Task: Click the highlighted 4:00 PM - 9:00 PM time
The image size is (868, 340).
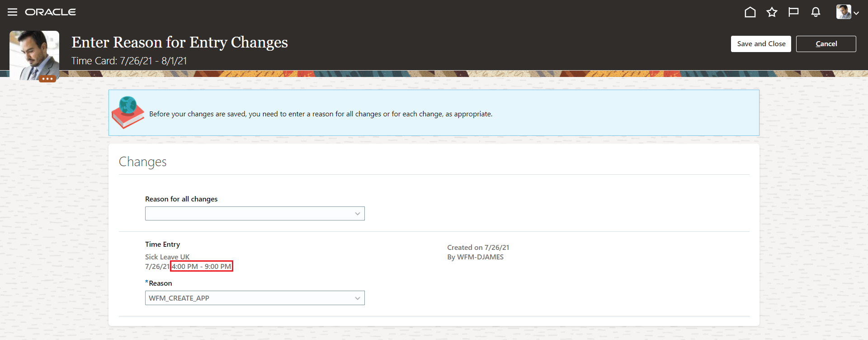Action: point(202,267)
